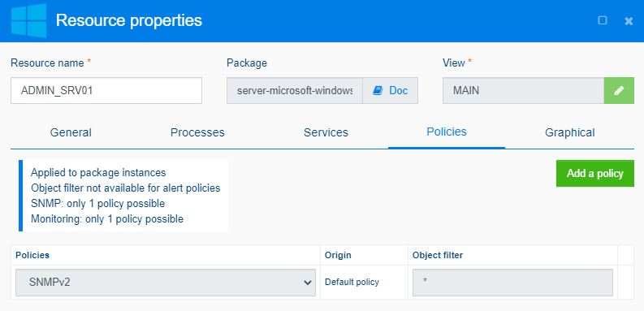Click the Object filter asterisk field
The image size is (644, 311).
[x=512, y=283]
